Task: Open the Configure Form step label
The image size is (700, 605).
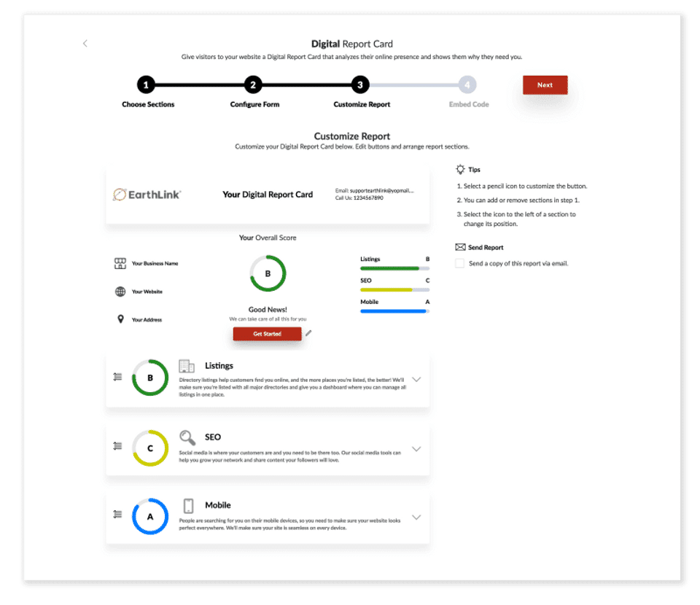Action: (255, 104)
